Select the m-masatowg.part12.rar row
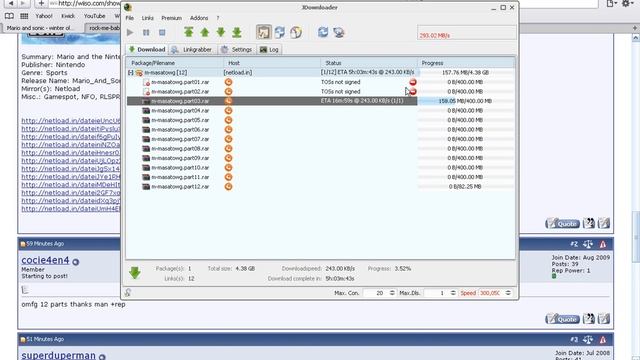The image size is (640, 360). pos(320,187)
